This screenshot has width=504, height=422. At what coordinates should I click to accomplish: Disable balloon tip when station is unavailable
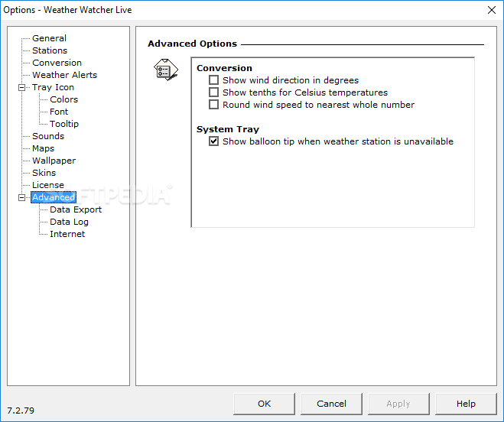coord(213,141)
